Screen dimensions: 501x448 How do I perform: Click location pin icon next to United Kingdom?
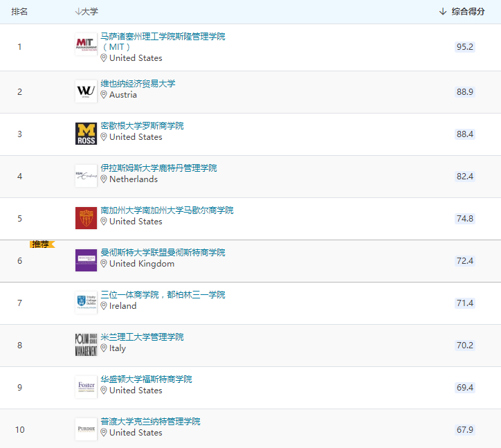(x=104, y=264)
